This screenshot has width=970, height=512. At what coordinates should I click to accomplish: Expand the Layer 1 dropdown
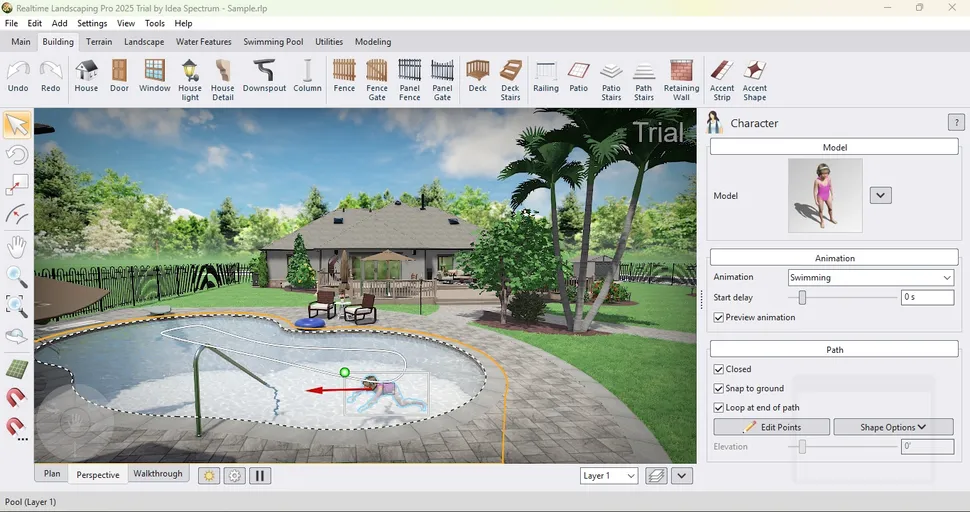[x=609, y=476]
